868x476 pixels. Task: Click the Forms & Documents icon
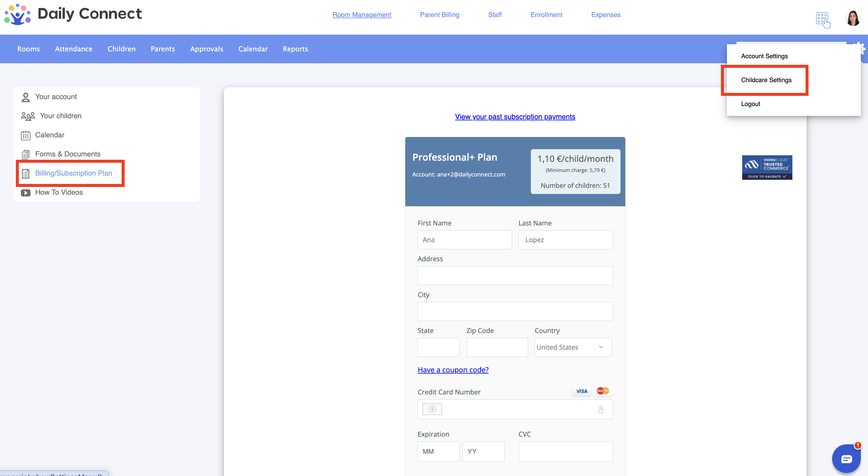tap(26, 154)
